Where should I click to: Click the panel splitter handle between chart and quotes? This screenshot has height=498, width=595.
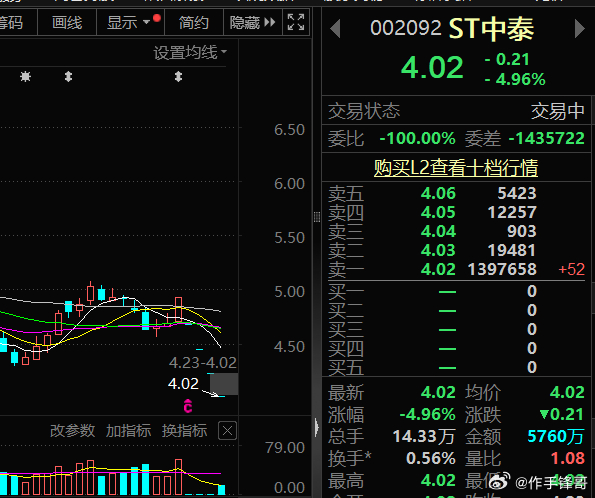[x=317, y=217]
